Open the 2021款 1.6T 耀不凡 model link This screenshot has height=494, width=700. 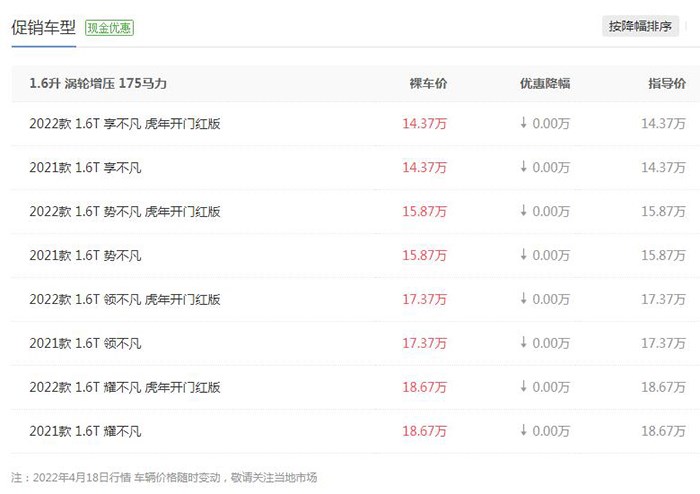[85, 432]
